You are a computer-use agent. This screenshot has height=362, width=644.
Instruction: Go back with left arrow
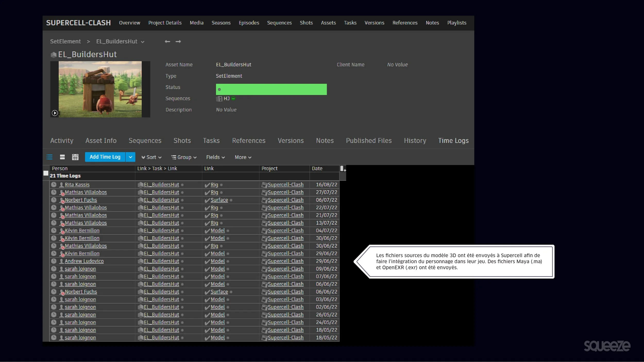[167, 41]
